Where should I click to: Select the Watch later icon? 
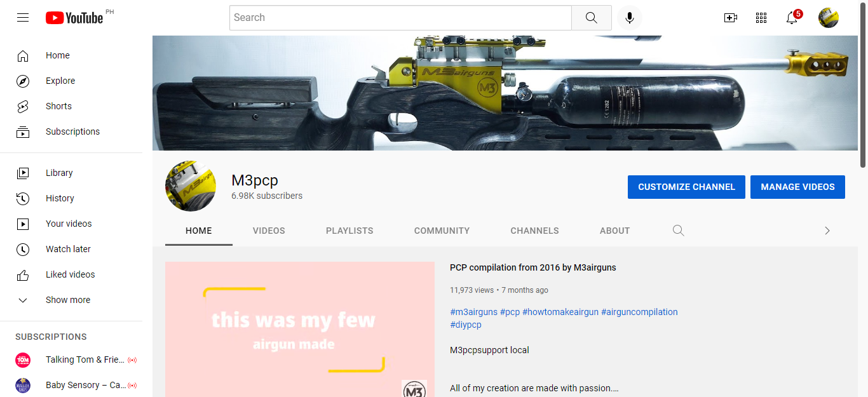click(x=23, y=249)
